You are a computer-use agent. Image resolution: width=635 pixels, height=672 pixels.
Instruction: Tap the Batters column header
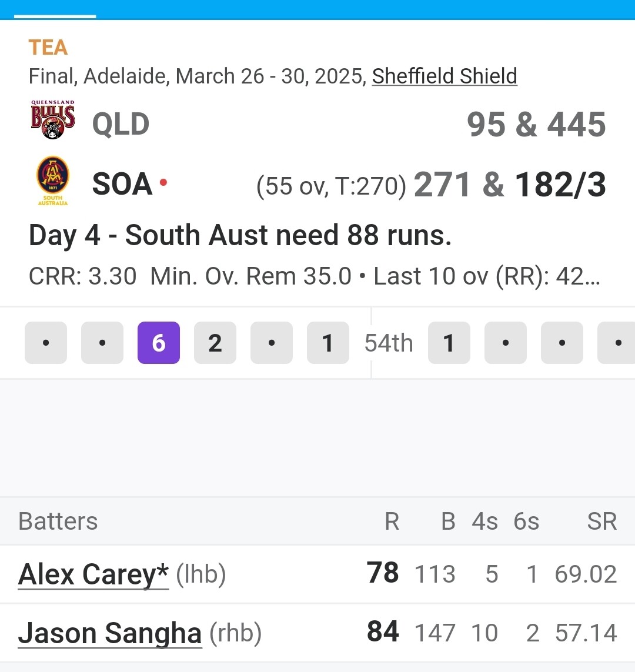(x=58, y=521)
